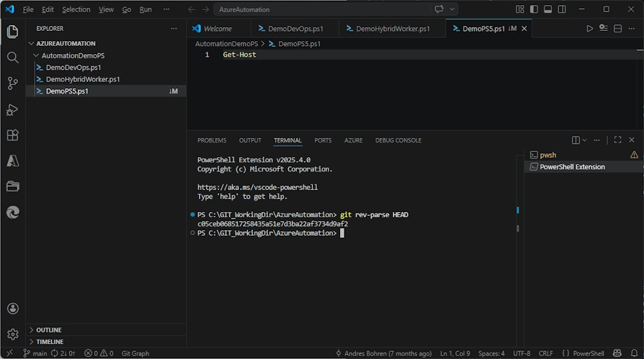Click the PowerShell language mode in status bar
Screen dimensions: 644x359
(588, 353)
